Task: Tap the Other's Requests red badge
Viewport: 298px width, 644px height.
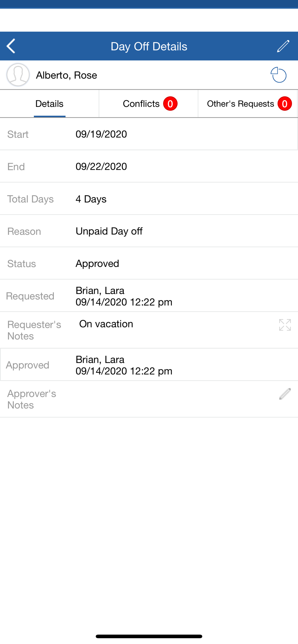Action: coord(284,104)
